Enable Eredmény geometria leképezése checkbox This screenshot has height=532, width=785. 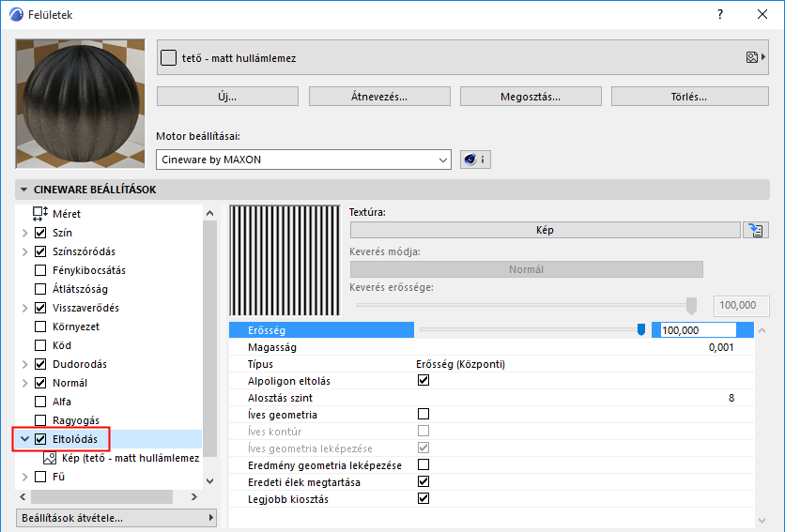[x=423, y=465]
